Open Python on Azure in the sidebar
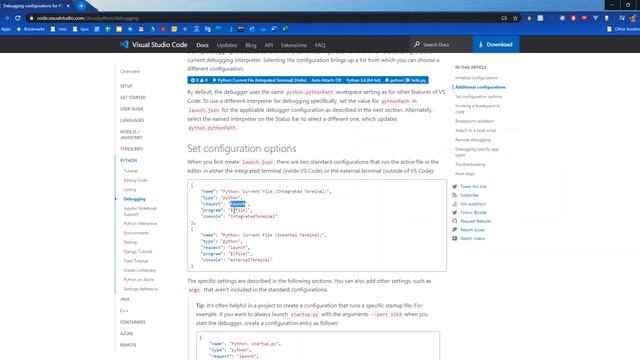Screen dimensions: 640x360 tap(139, 280)
